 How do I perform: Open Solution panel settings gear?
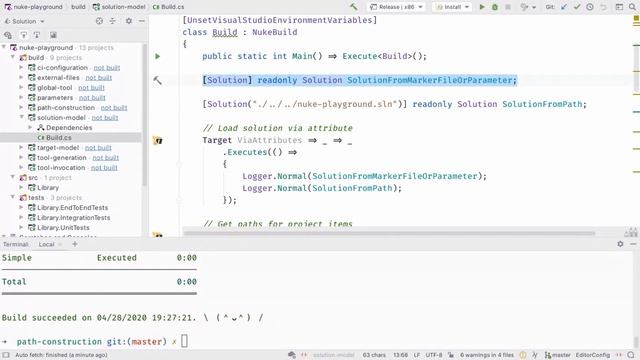point(129,21)
